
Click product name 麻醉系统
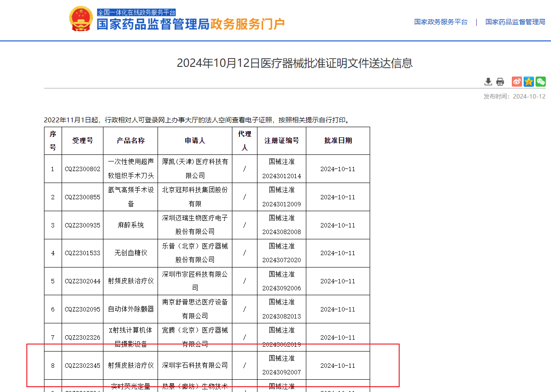coord(130,225)
